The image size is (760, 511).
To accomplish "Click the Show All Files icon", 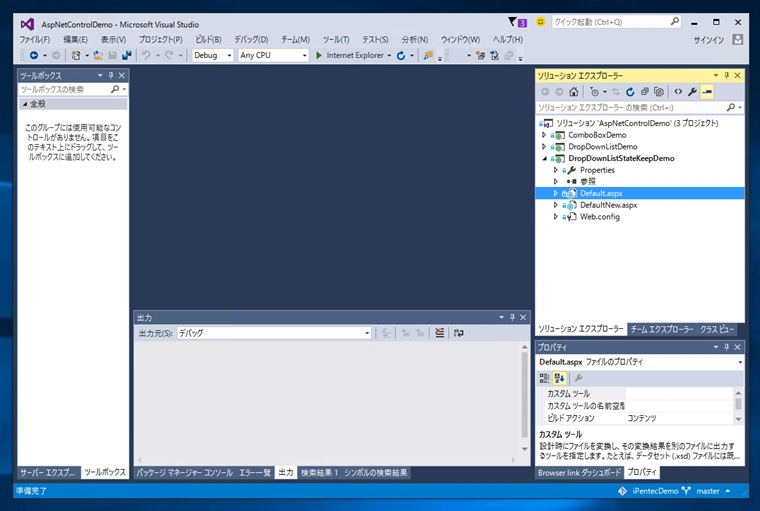I will click(659, 92).
